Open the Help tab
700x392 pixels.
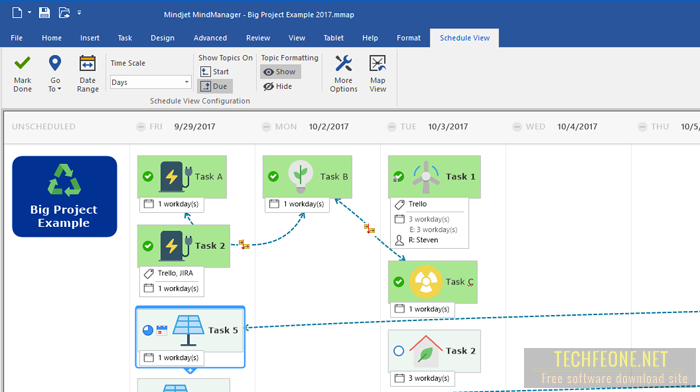pos(370,38)
